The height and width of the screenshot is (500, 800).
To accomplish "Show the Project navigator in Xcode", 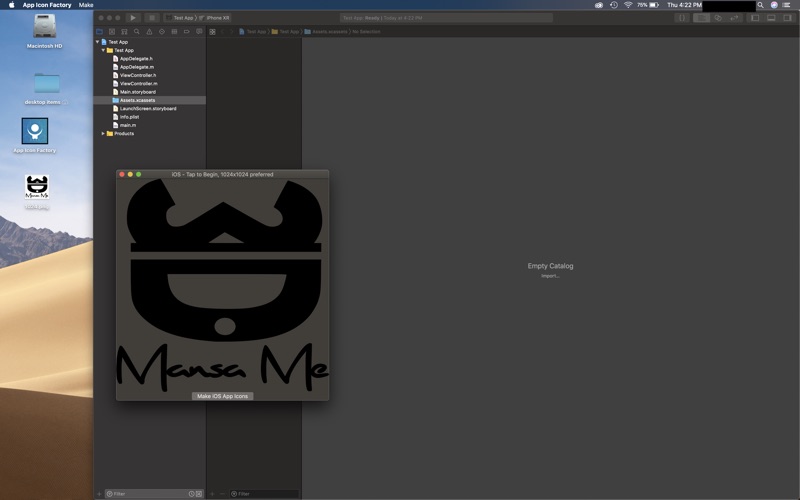I will [99, 32].
